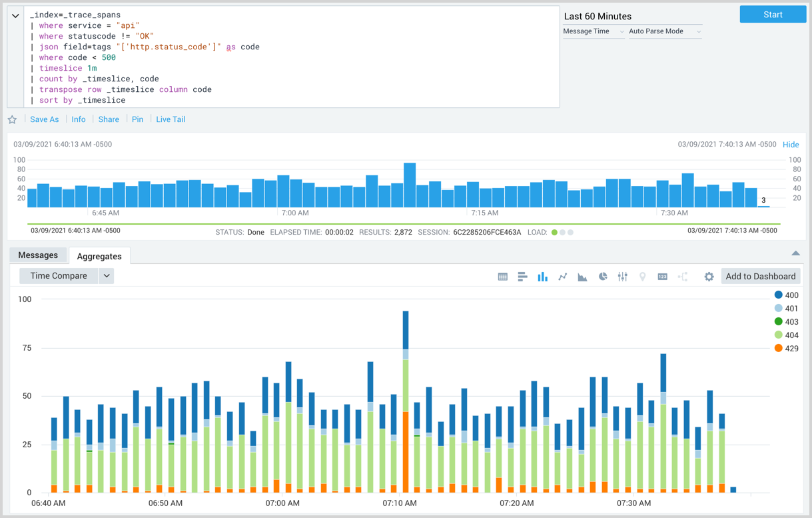The image size is (812, 518).
Task: Favorite this search with the star icon
Action: pos(12,119)
